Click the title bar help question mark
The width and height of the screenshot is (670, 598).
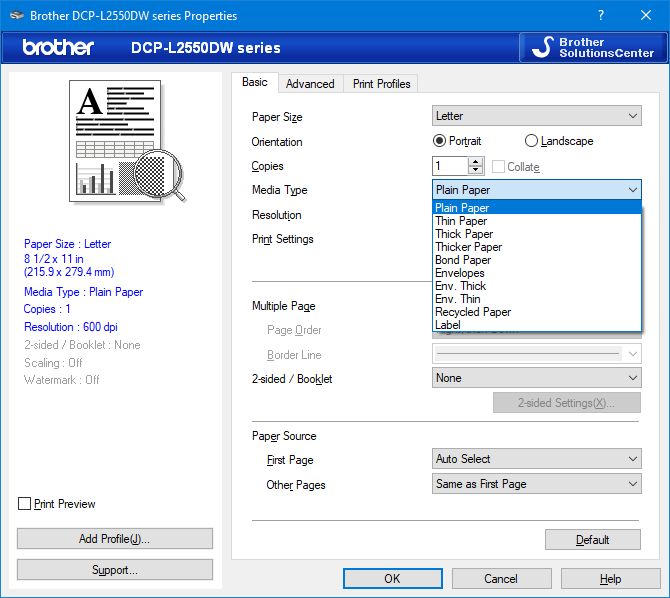pos(601,15)
